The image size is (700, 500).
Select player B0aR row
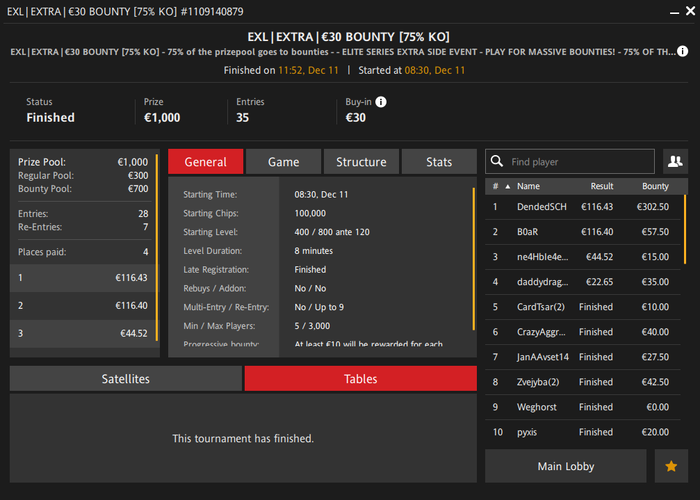click(x=583, y=232)
